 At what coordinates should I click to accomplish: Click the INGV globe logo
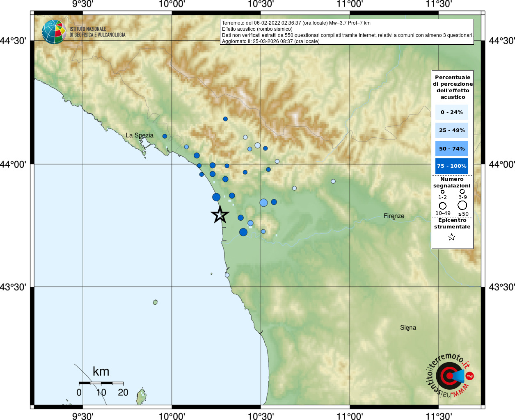(x=54, y=32)
